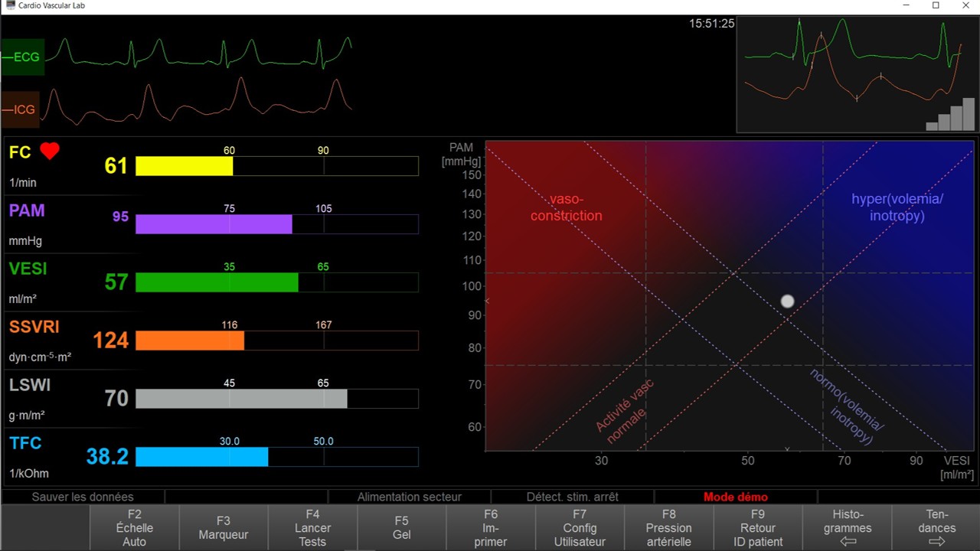Screen dimensions: 980x551
Task: Click the small ECG/ICG preview thumbnail
Action: pos(856,73)
